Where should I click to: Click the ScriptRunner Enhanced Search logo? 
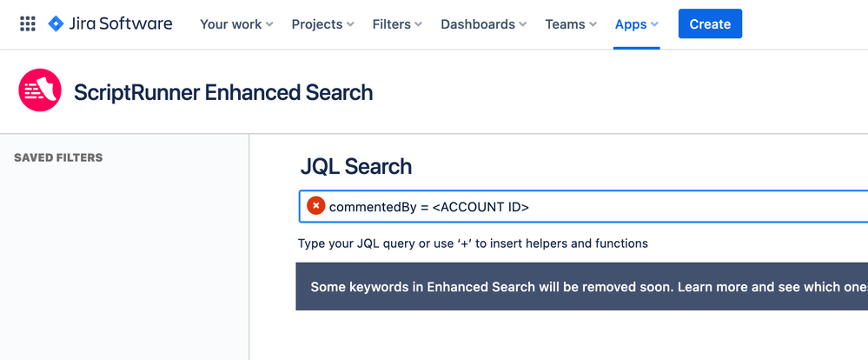(x=40, y=91)
